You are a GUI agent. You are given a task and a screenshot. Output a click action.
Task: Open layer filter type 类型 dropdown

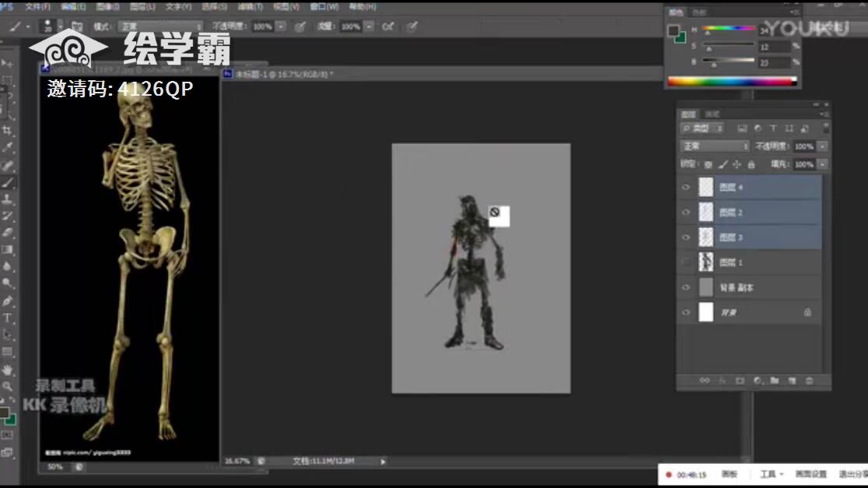[702, 128]
